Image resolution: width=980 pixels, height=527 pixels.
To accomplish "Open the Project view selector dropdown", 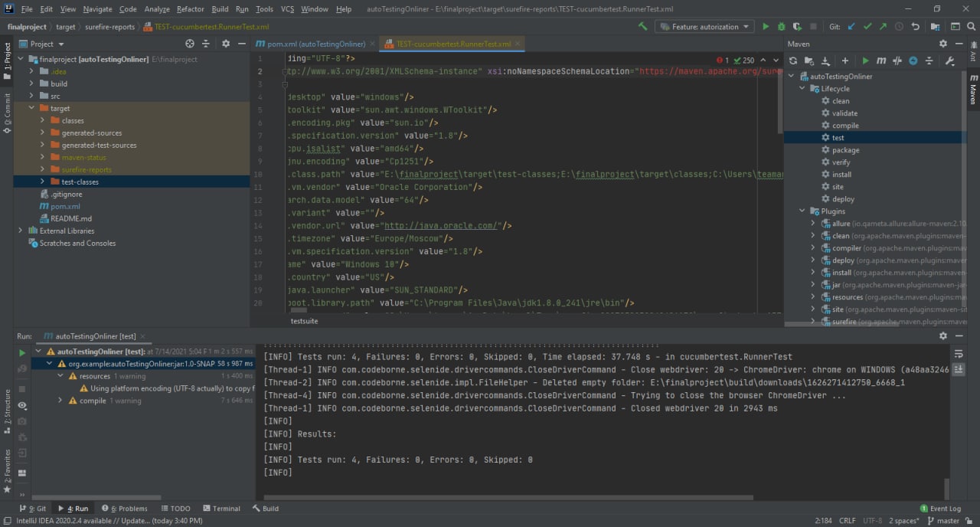I will tap(42, 44).
